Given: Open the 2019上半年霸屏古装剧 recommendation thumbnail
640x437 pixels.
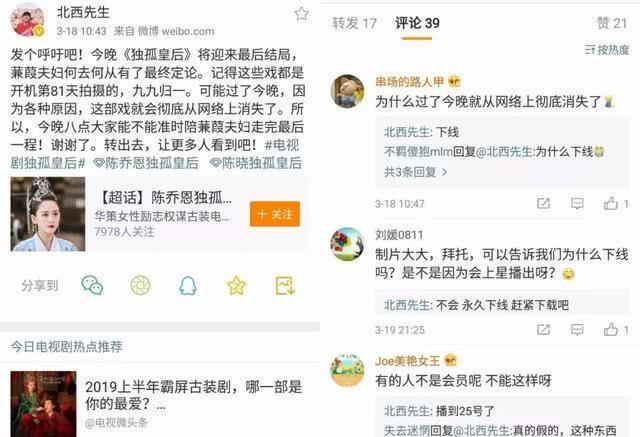Looking at the screenshot, I should point(43,404).
